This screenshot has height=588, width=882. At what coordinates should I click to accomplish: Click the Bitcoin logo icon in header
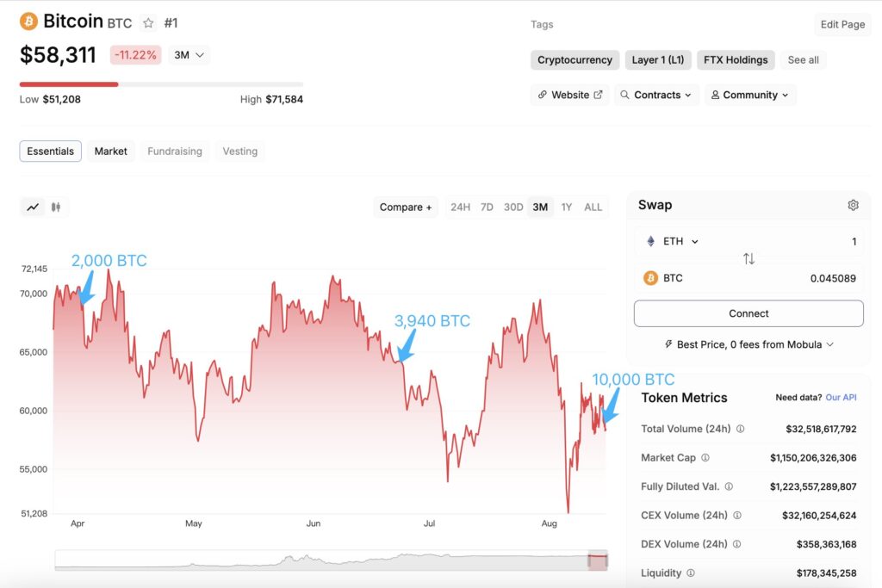pos(29,22)
